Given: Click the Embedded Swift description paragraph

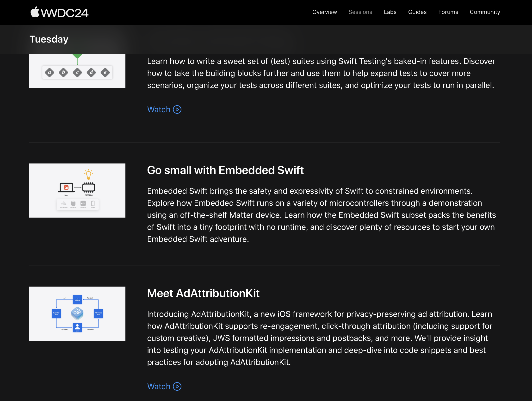Looking at the screenshot, I should (x=321, y=215).
